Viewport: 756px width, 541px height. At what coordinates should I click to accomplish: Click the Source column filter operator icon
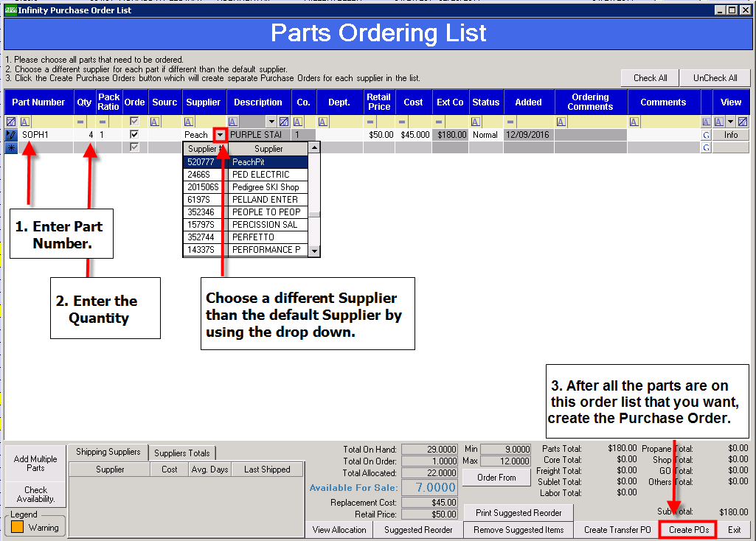point(155,122)
